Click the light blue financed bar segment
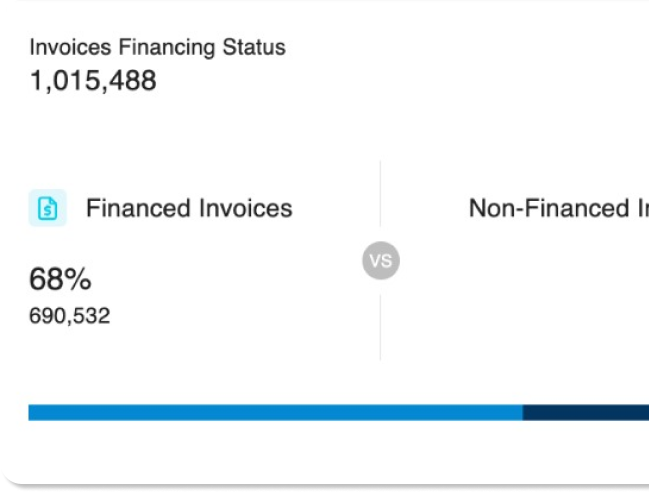The height and width of the screenshot is (492, 649). (275, 412)
